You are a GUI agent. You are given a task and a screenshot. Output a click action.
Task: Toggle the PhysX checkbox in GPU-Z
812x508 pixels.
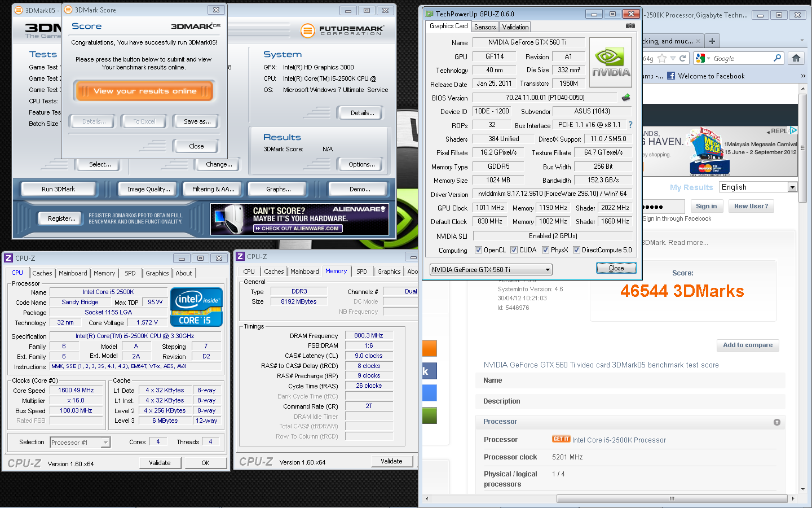pyautogui.click(x=545, y=250)
